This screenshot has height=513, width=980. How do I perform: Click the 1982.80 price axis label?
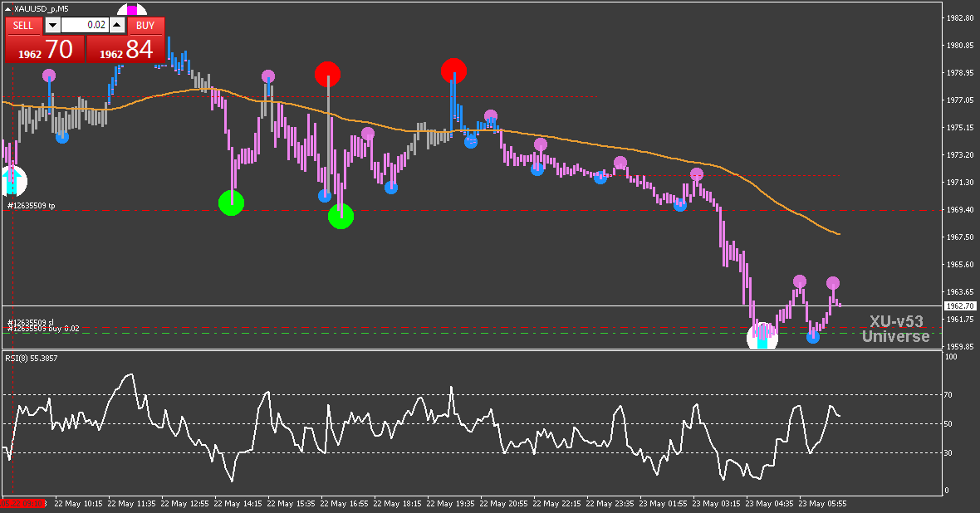[960, 18]
